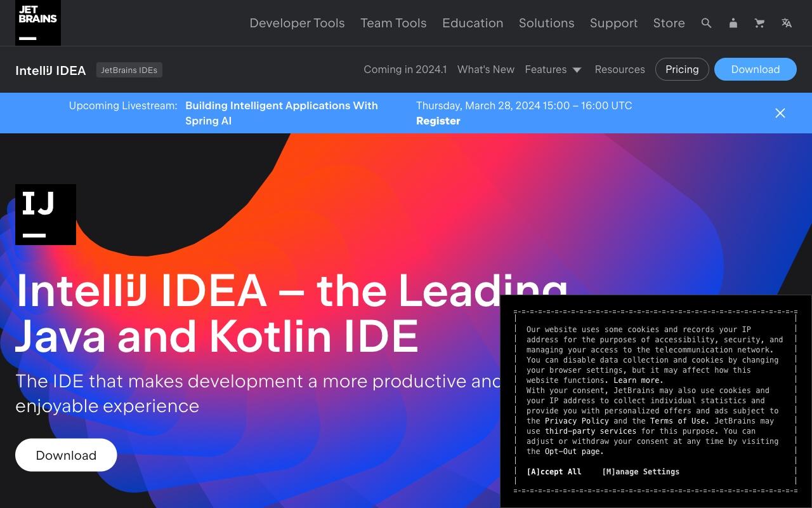Open the Privacy Policy link
The width and height of the screenshot is (812, 508).
(x=577, y=421)
